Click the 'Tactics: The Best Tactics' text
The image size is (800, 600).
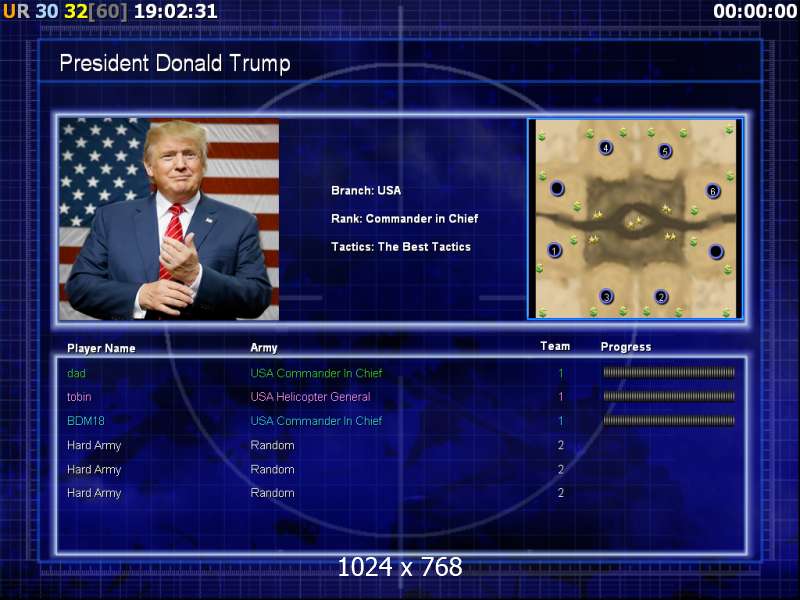tap(401, 247)
